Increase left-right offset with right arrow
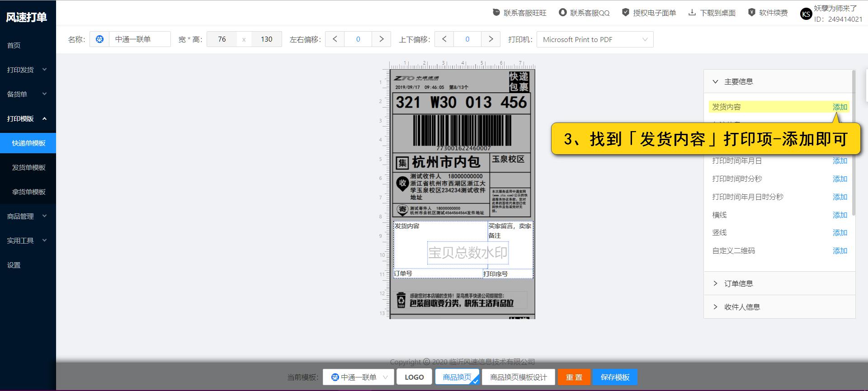Screen dimensions: 868x391 click(381, 39)
